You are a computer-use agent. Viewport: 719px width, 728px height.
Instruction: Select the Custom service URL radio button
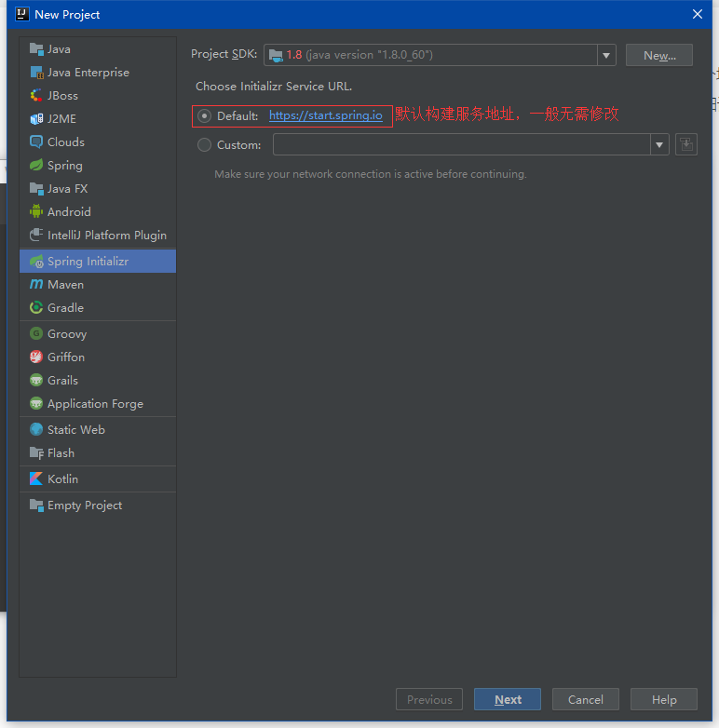tap(204, 145)
